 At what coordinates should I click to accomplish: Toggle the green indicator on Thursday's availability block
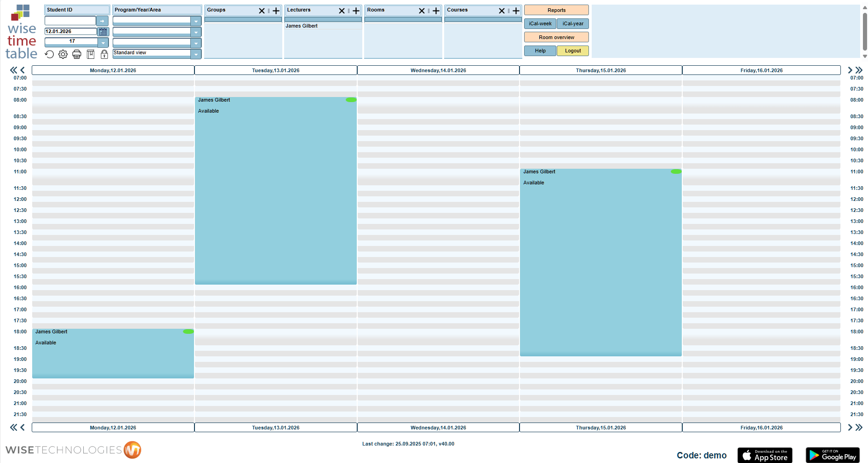676,171
